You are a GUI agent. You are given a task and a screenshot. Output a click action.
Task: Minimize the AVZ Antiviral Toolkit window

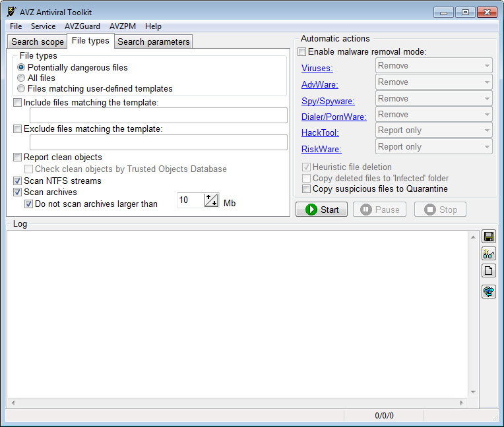[443, 13]
